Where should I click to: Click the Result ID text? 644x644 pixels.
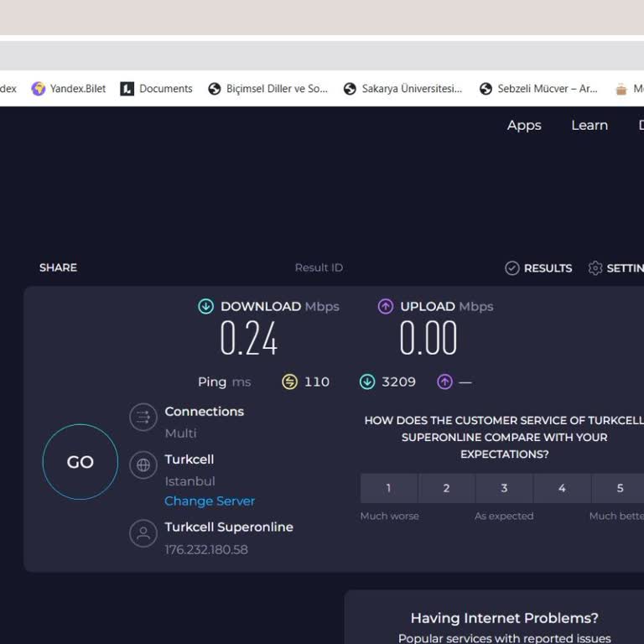[319, 267]
